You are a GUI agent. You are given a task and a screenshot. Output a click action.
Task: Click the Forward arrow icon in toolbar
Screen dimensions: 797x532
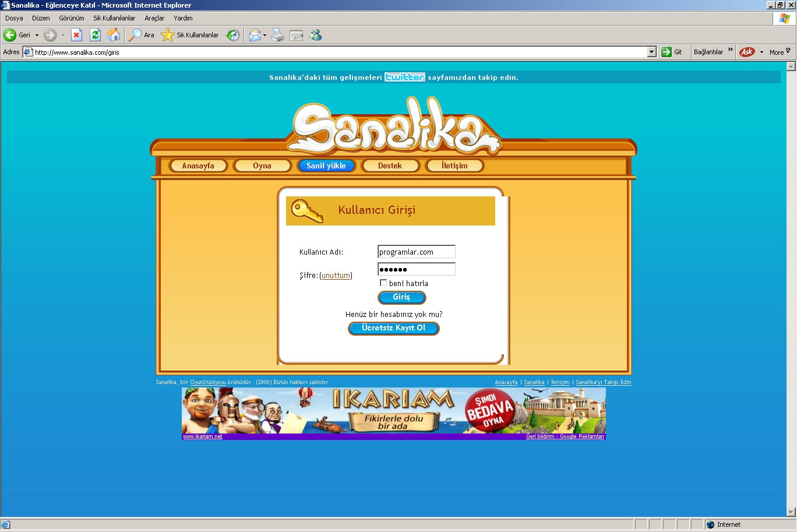click(50, 35)
